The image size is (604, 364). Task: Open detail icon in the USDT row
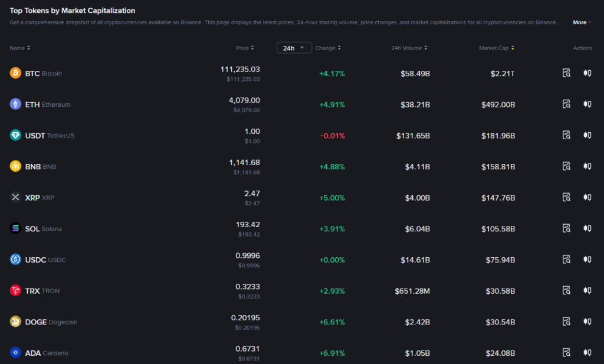566,135
